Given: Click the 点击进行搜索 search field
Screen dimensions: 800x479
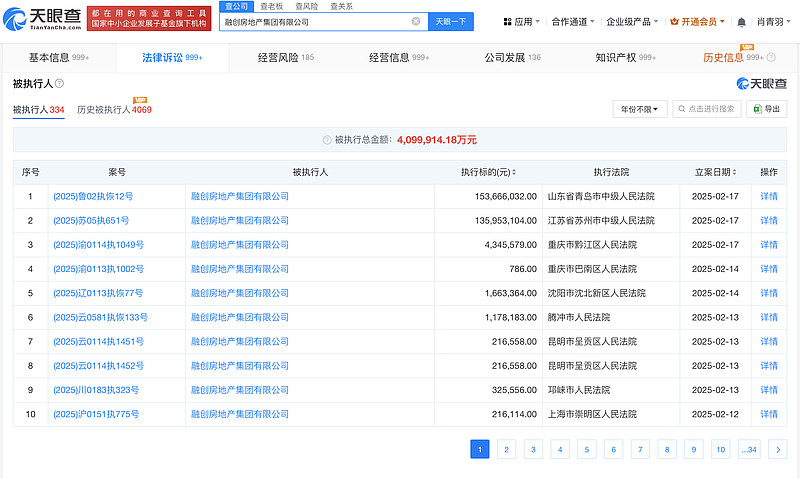Looking at the screenshot, I should [709, 108].
